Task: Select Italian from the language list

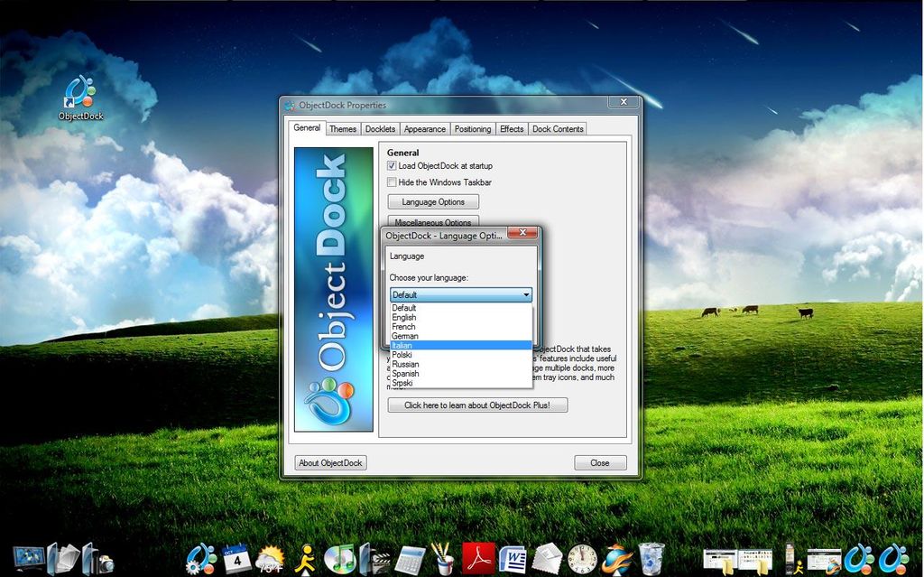Action: click(404, 345)
